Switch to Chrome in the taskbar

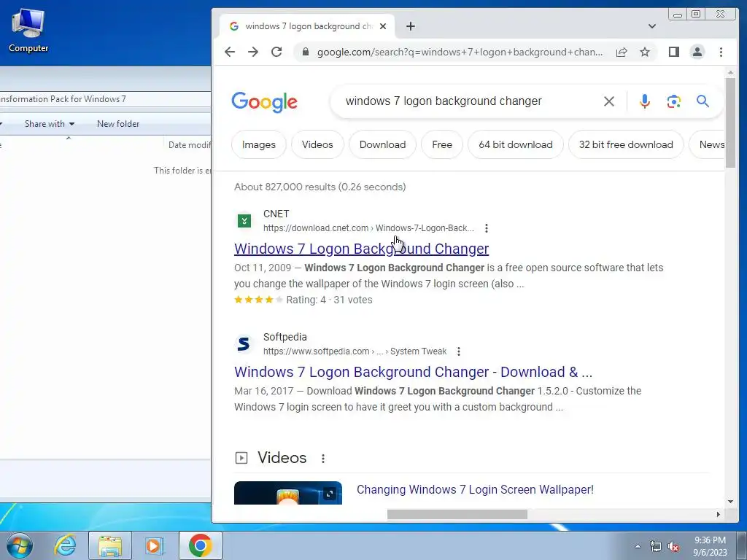point(200,545)
